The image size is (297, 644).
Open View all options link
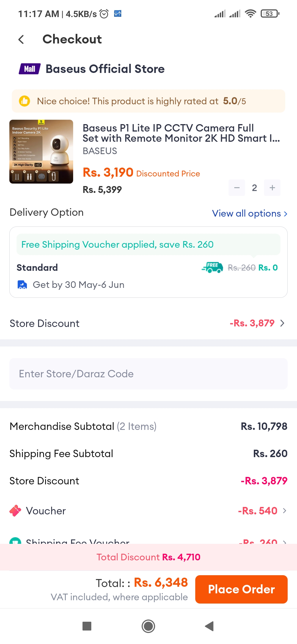[x=250, y=213]
